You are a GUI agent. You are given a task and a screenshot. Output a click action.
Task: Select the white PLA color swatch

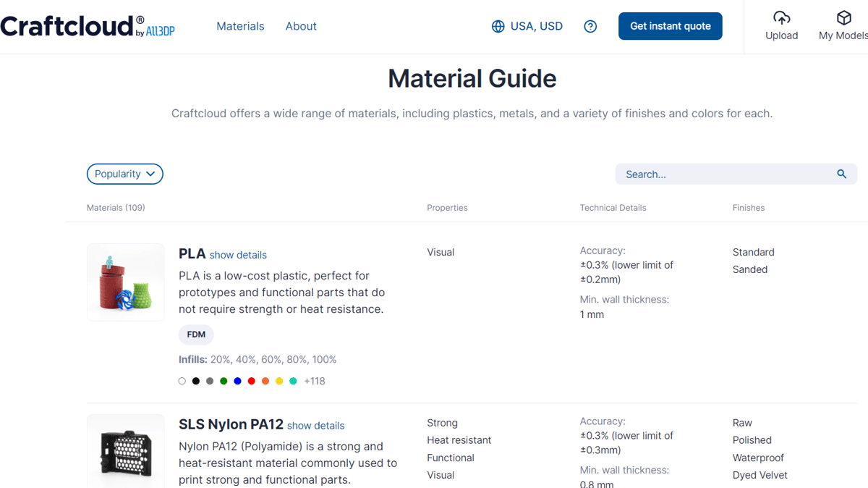182,381
